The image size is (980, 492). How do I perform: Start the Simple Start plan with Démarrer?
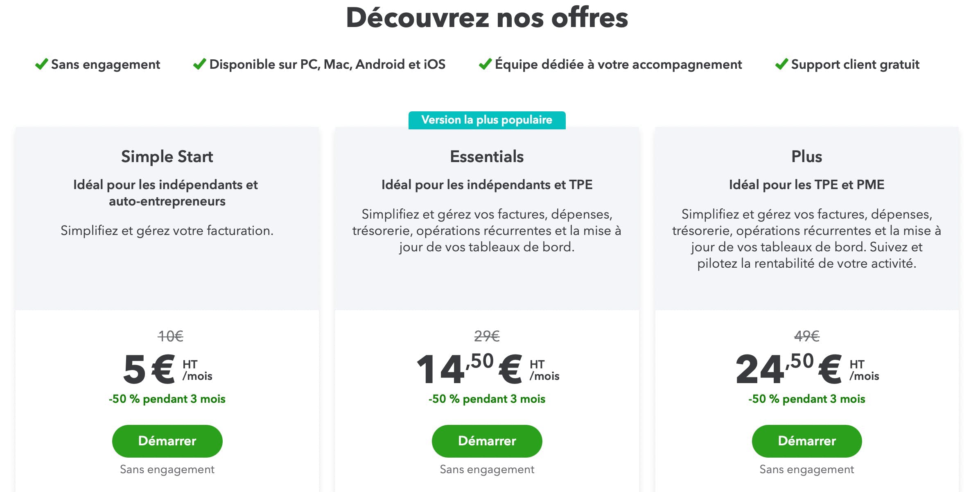pos(167,441)
